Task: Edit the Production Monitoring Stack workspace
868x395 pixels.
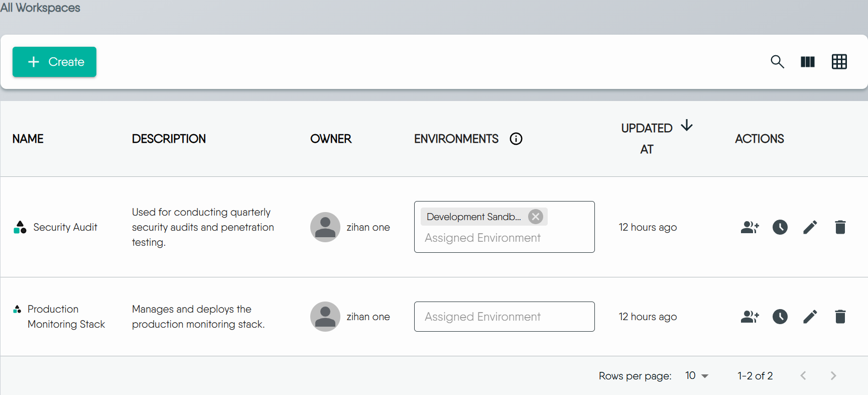Action: (x=810, y=317)
